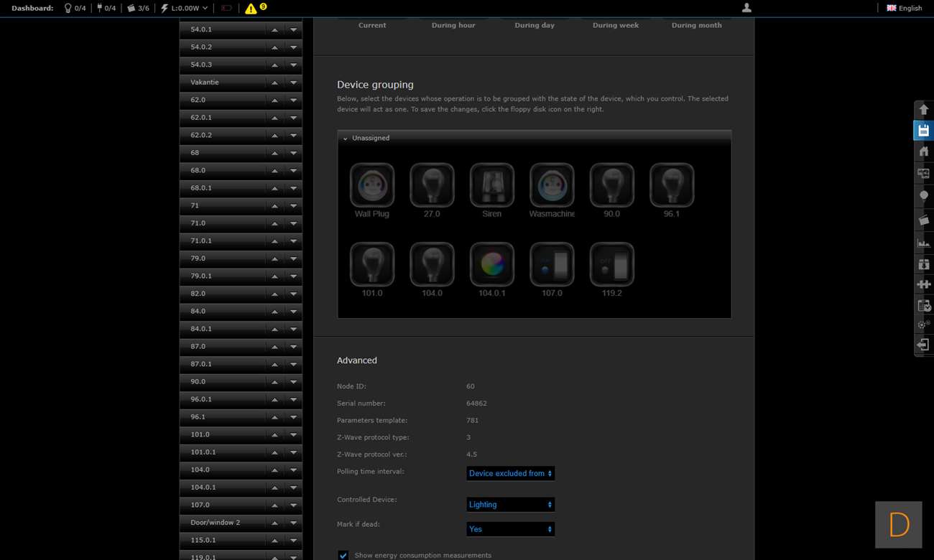Select the 104.0.1 RGB color wheel device
This screenshot has width=934, height=560.
(492, 264)
